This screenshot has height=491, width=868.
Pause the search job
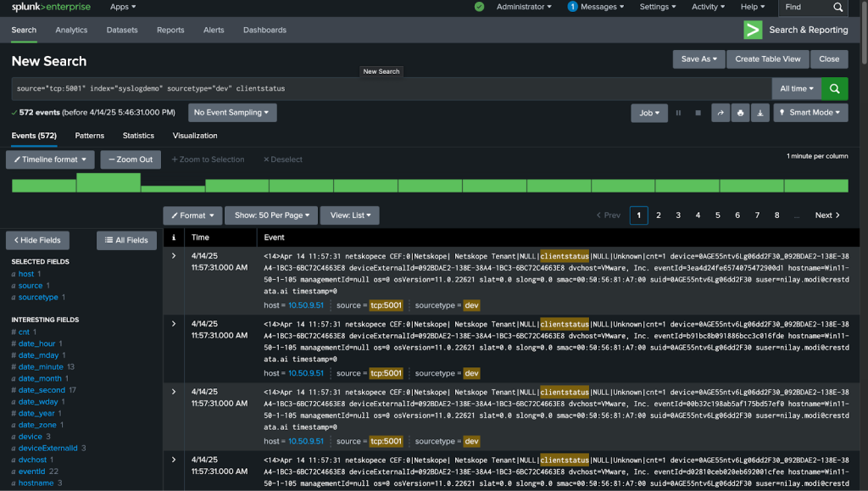pos(678,113)
